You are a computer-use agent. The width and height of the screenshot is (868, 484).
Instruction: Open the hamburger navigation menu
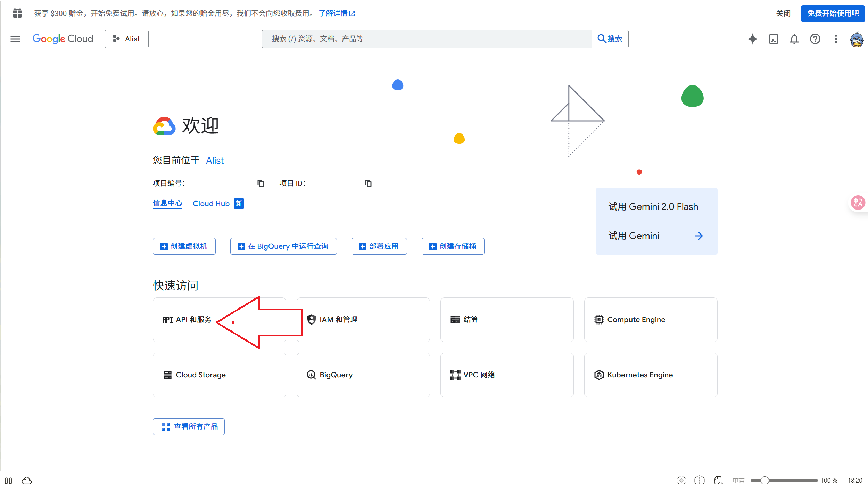click(x=15, y=39)
